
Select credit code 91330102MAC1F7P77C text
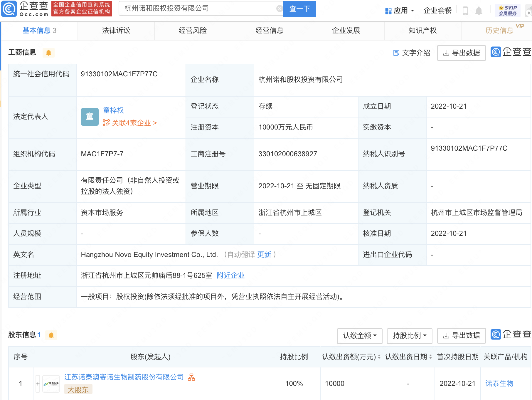pos(119,74)
